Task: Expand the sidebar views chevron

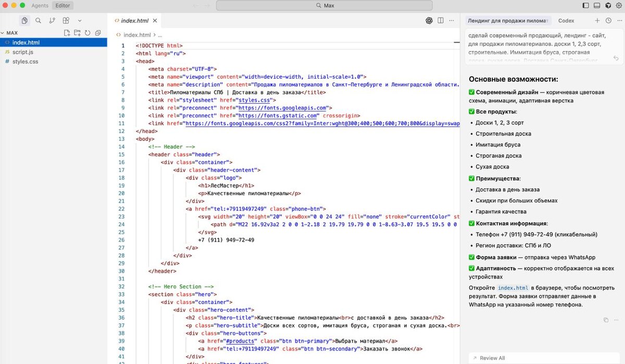Action: click(x=80, y=21)
